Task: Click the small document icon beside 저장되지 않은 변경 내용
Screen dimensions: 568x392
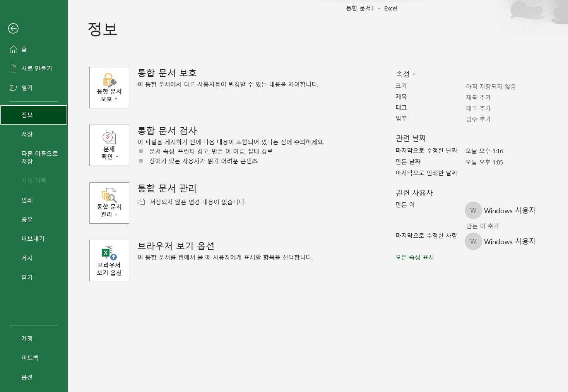Action: (142, 202)
